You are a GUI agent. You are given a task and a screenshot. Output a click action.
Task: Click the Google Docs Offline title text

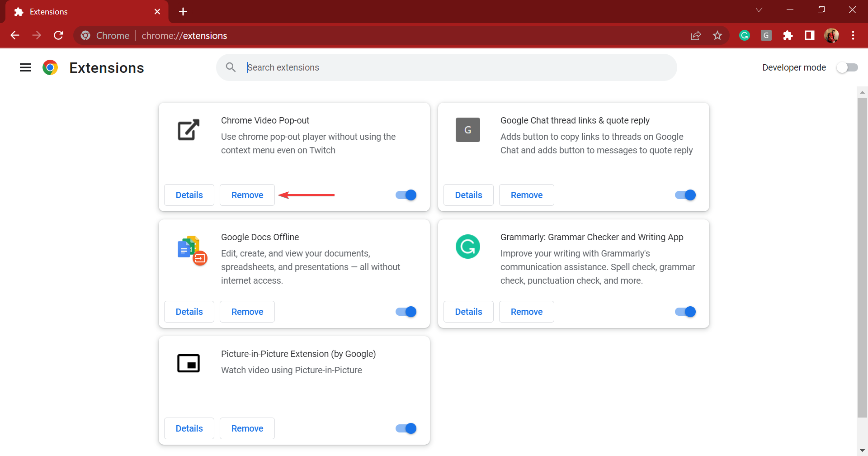coord(260,237)
